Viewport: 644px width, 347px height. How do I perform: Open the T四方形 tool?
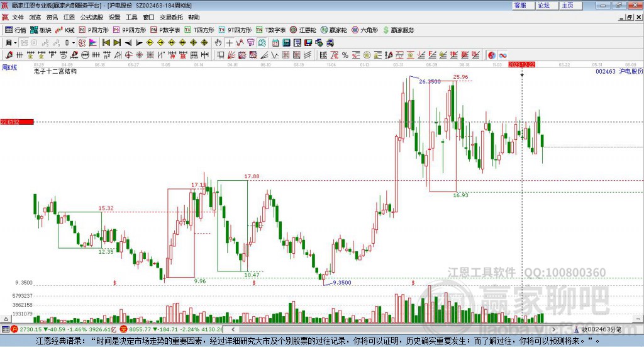coord(199,30)
